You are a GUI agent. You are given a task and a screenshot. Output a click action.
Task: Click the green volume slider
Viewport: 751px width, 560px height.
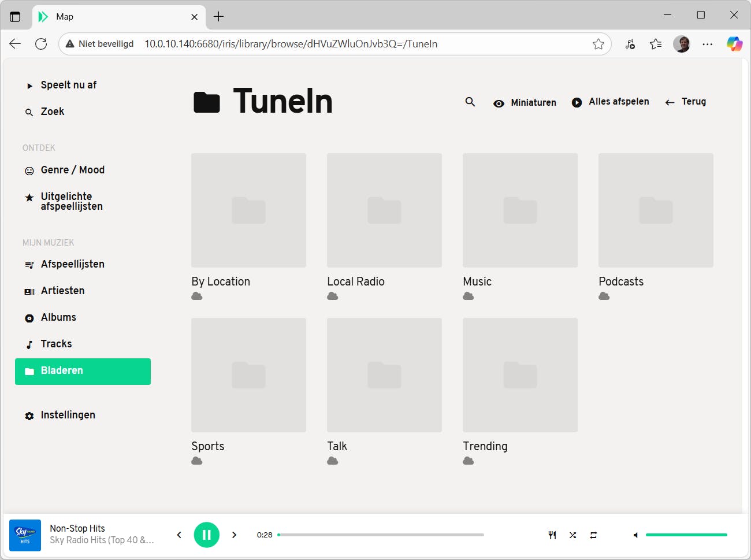[686, 535]
